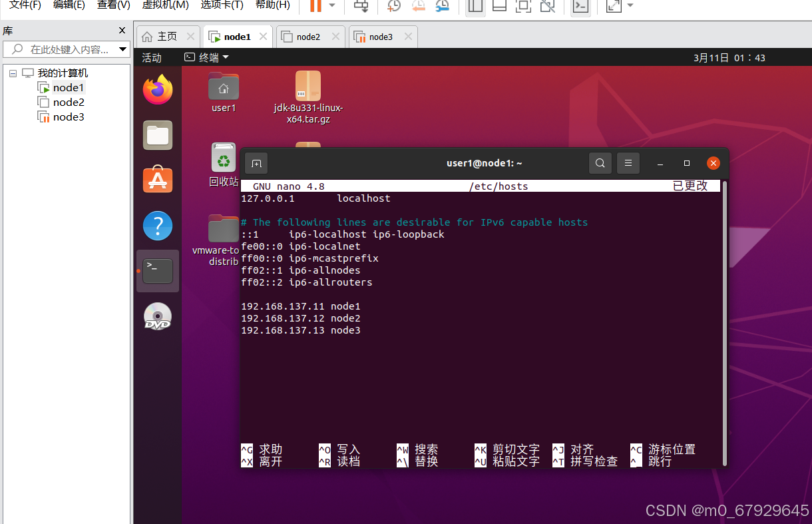
Task: Open the terminal hamburger menu
Action: (628, 163)
